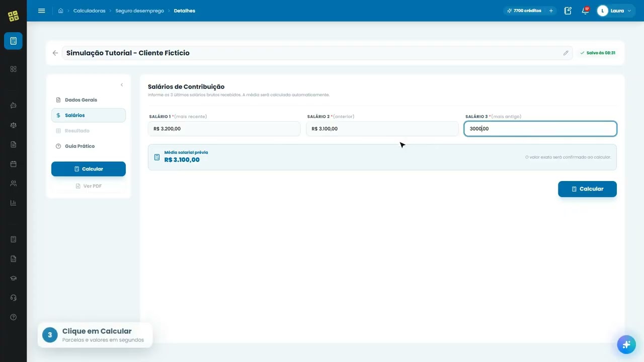Viewport: 644px width, 362px height.
Task: Open the graduation cap icon in sidebar
Action: 14,278
